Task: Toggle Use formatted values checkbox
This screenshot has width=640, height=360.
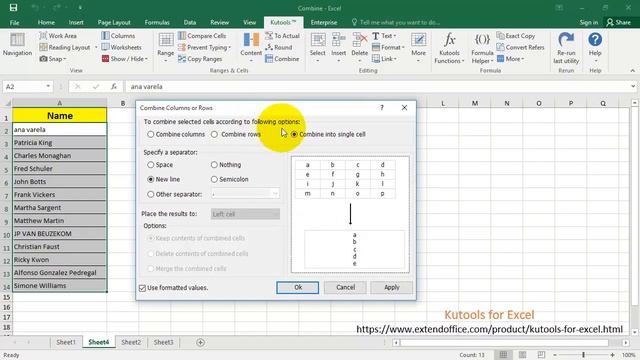Action: point(142,288)
